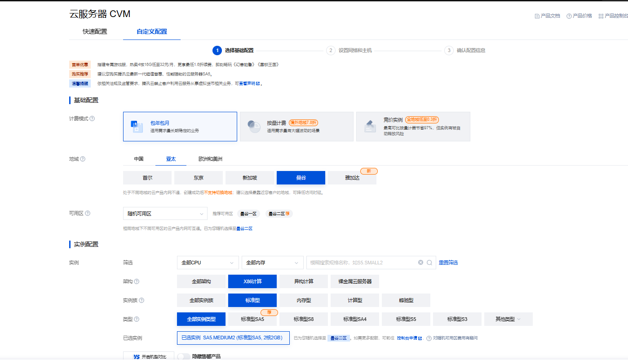
Task: Select the 曼谷 region
Action: click(x=301, y=178)
